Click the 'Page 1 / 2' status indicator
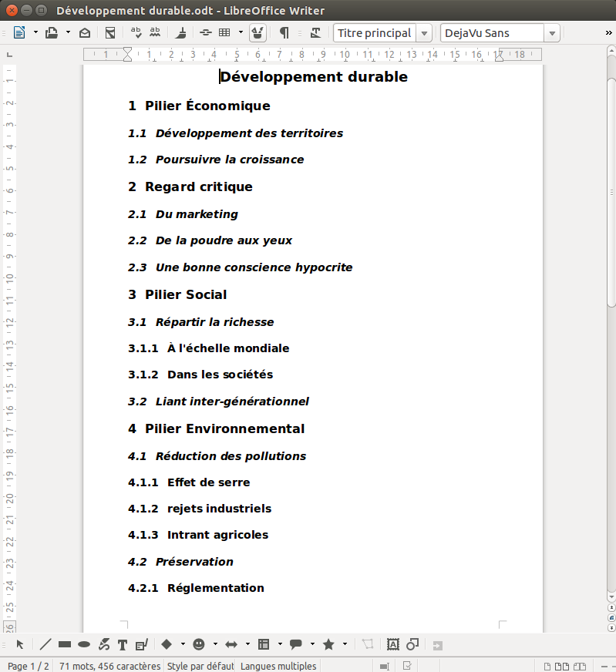Image resolution: width=616 pixels, height=672 pixels. click(28, 666)
